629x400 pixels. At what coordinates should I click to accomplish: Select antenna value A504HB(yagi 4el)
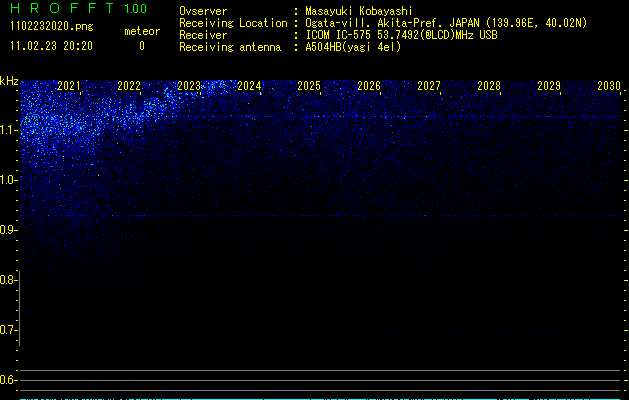tap(353, 47)
